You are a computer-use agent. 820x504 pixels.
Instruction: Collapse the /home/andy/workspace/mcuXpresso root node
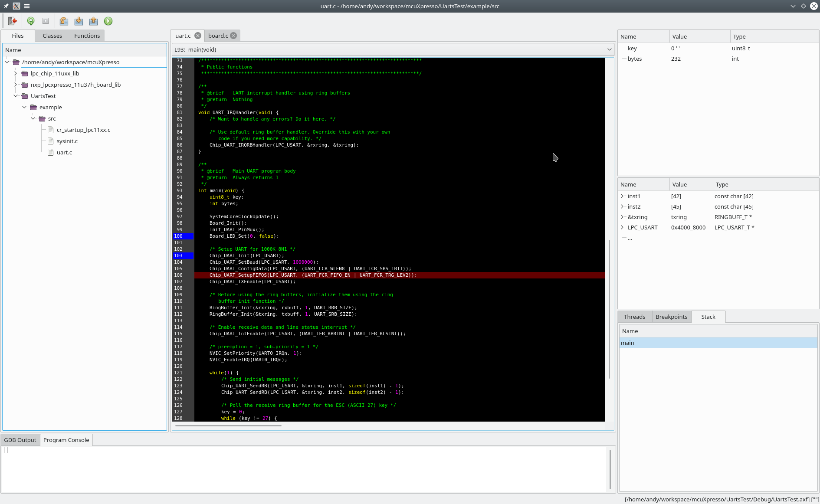click(x=7, y=62)
